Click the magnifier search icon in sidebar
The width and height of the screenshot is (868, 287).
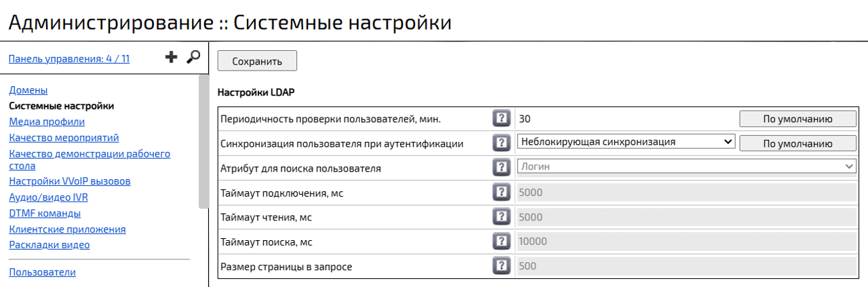coord(193,58)
